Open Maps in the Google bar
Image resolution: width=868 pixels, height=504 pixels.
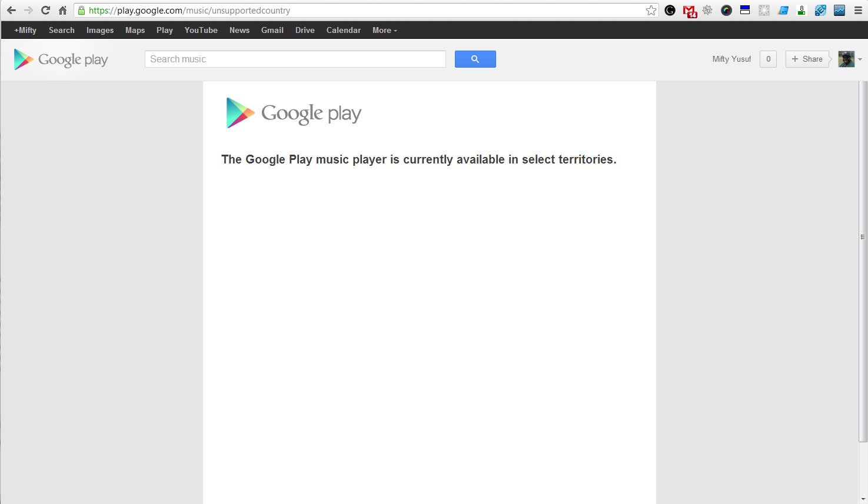pos(135,30)
